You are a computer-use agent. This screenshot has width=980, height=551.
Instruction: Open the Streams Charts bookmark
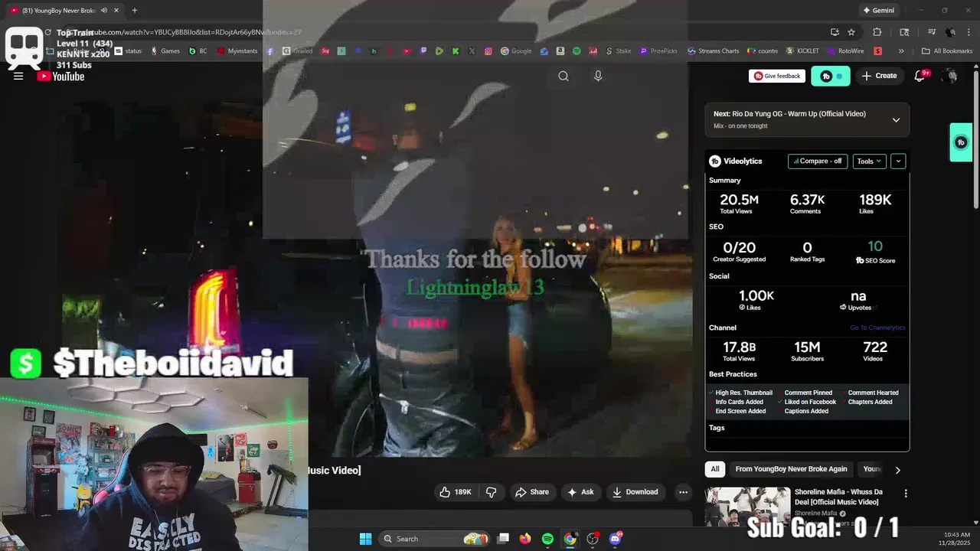pos(714,51)
